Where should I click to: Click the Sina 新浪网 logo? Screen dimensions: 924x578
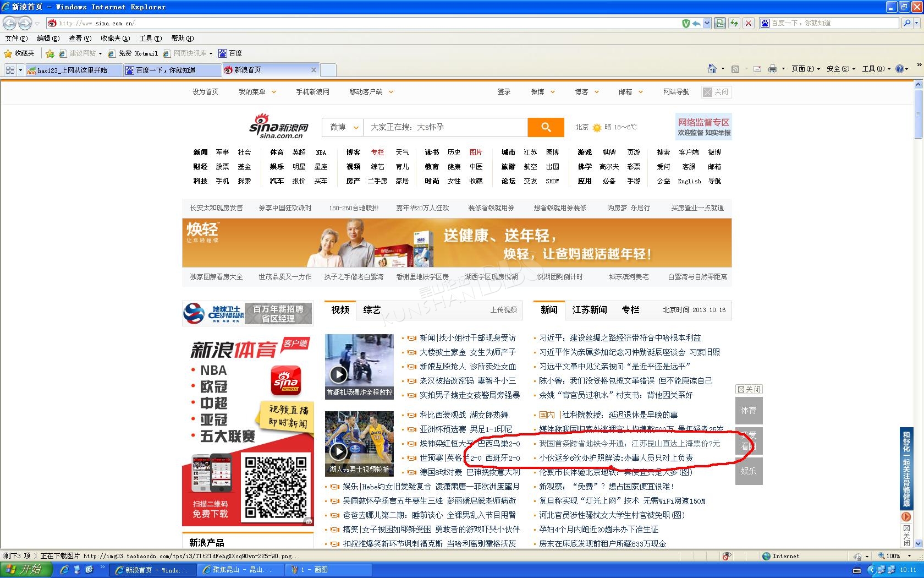click(x=279, y=127)
